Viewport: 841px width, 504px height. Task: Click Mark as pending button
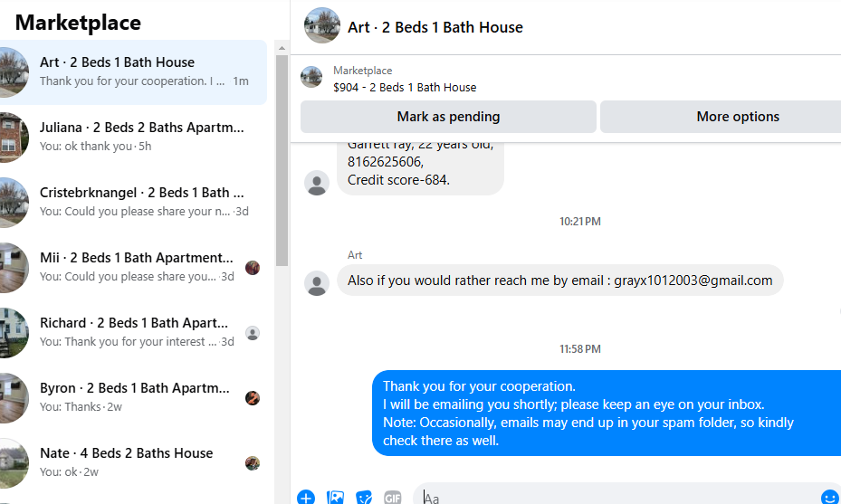(448, 117)
